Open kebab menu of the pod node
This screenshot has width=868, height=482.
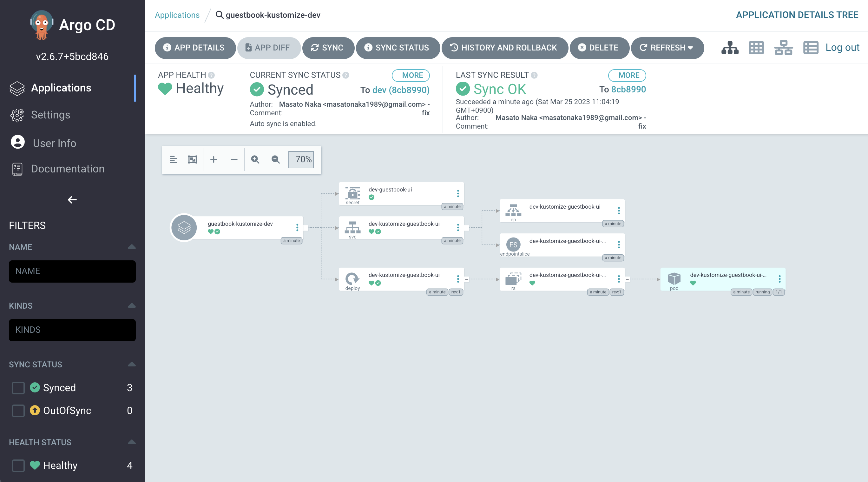[779, 279]
